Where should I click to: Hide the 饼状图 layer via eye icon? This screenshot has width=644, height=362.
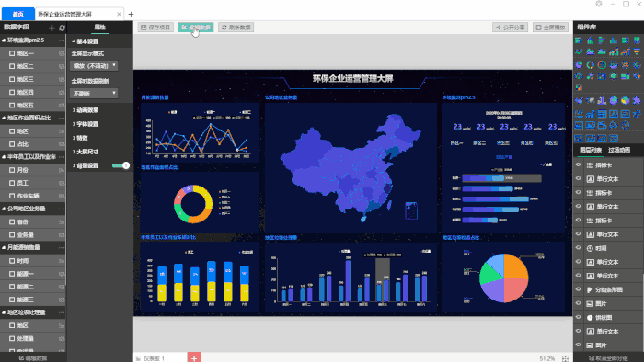coord(579,317)
